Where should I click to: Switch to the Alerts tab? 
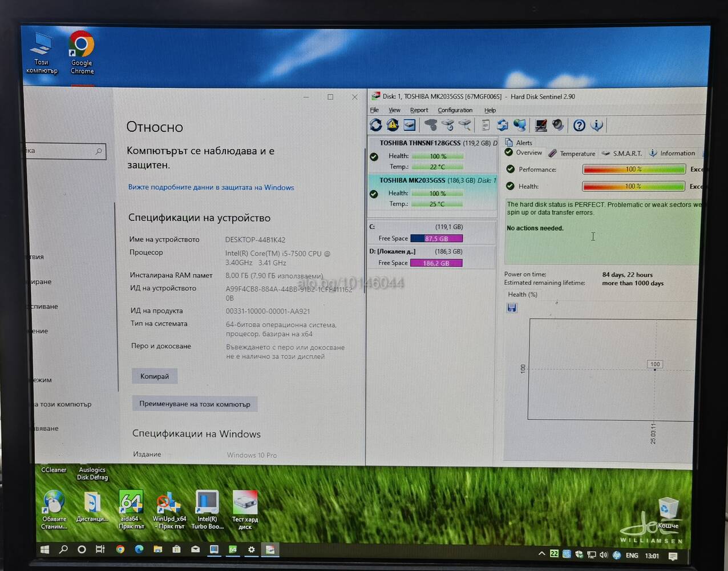(519, 143)
